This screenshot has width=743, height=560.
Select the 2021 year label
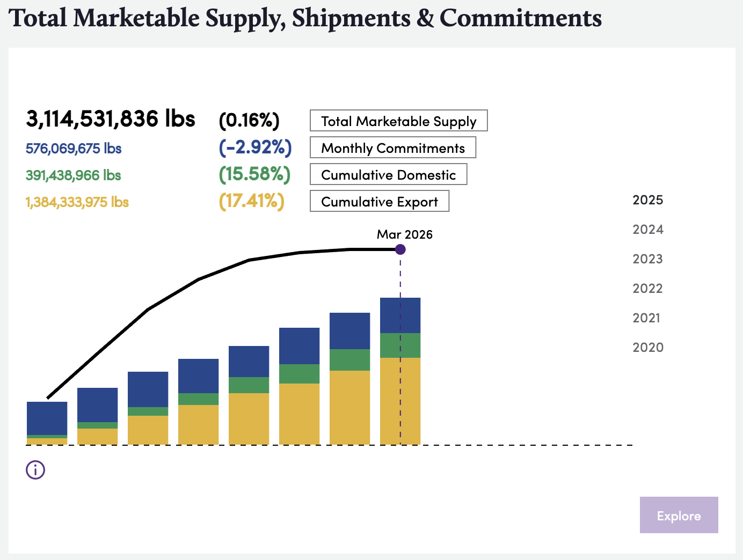coord(646,318)
